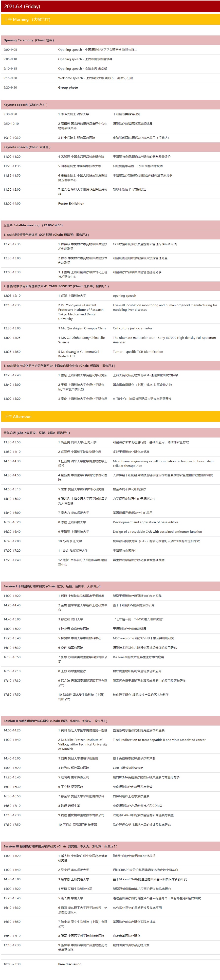Select the Session I section header
The height and width of the screenshot is (980, 220).
tap(52, 586)
